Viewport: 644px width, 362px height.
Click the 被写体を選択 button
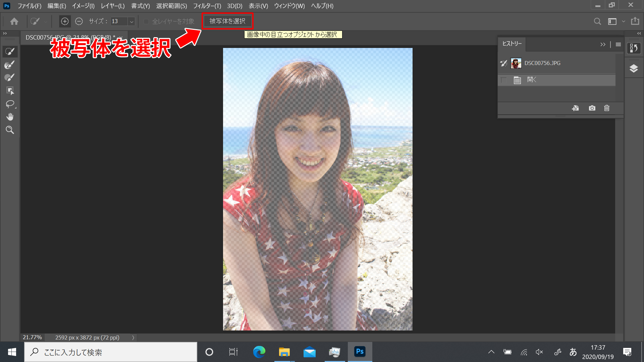(x=227, y=21)
